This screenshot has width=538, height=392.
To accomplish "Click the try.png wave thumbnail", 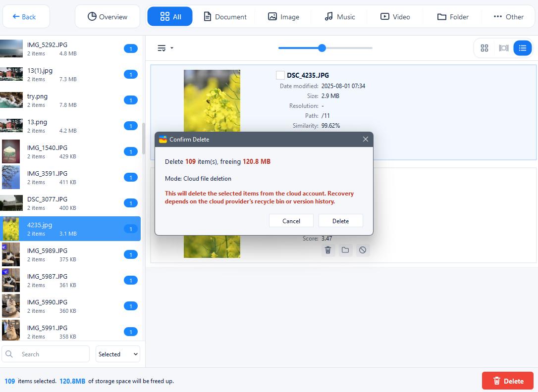I will coord(11,100).
